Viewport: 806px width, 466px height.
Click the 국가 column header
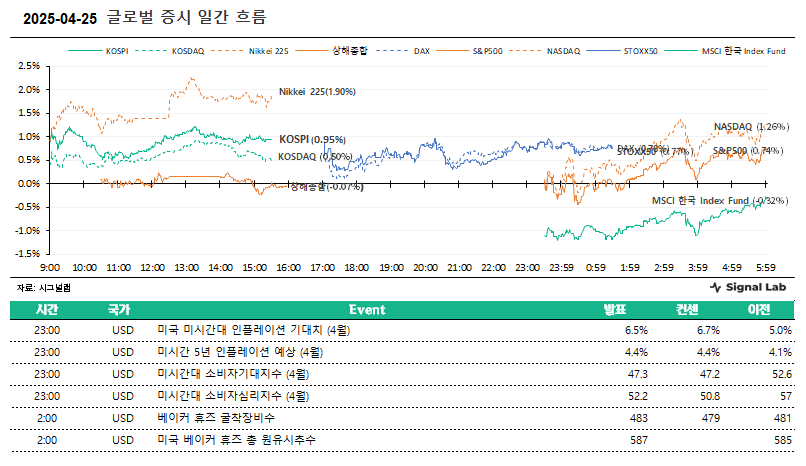click(119, 310)
